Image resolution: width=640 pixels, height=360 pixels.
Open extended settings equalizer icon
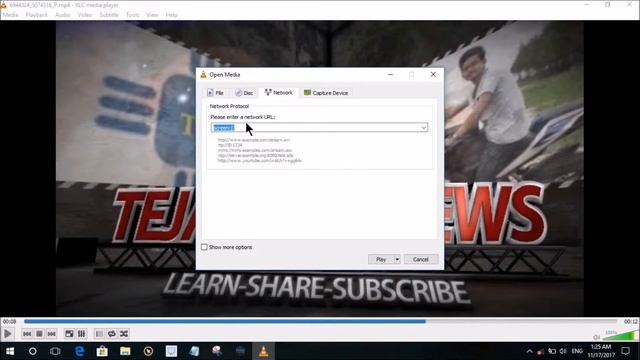(x=82, y=334)
